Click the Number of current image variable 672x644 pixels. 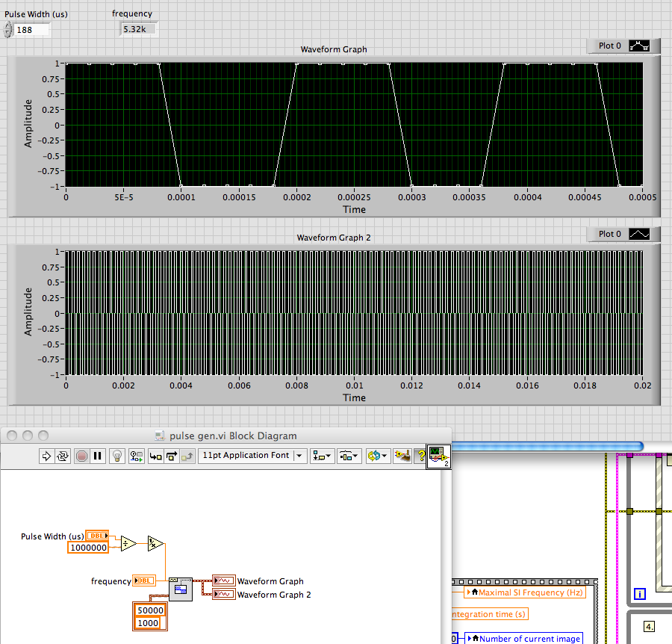(523, 639)
